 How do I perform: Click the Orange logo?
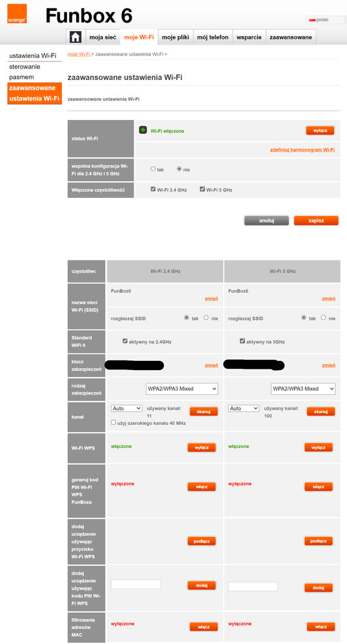point(17,14)
